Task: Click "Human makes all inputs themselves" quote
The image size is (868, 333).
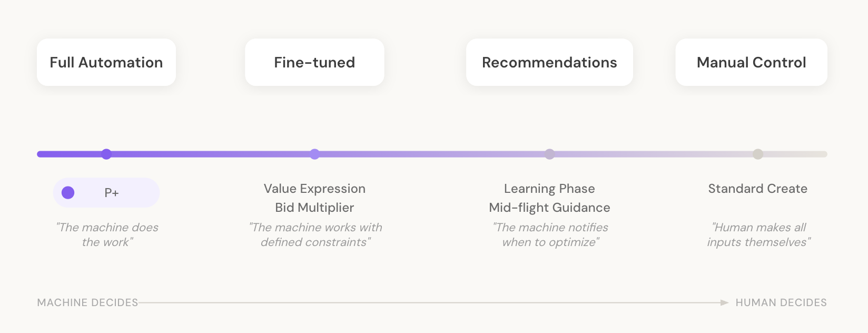Action: coord(758,234)
